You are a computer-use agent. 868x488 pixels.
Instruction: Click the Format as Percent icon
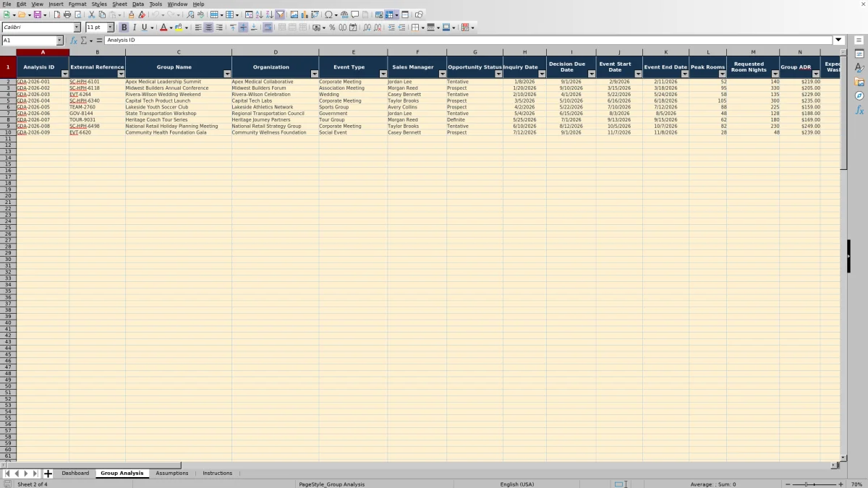[x=332, y=27]
